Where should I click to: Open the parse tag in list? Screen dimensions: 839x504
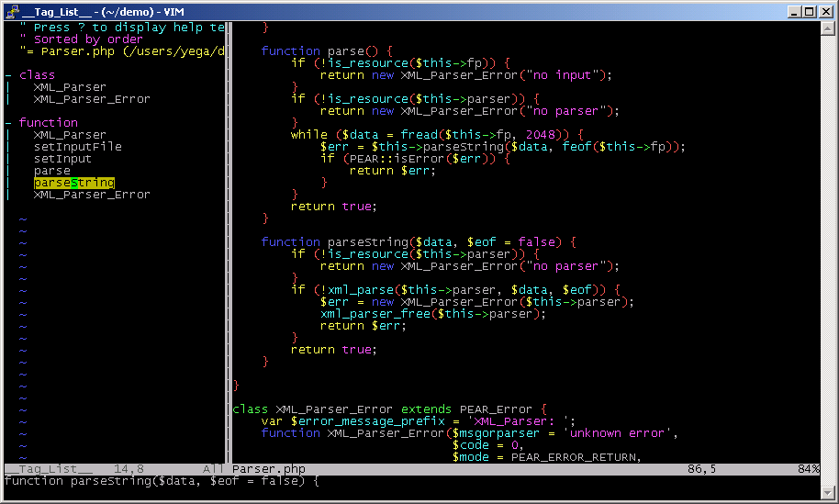click(51, 171)
